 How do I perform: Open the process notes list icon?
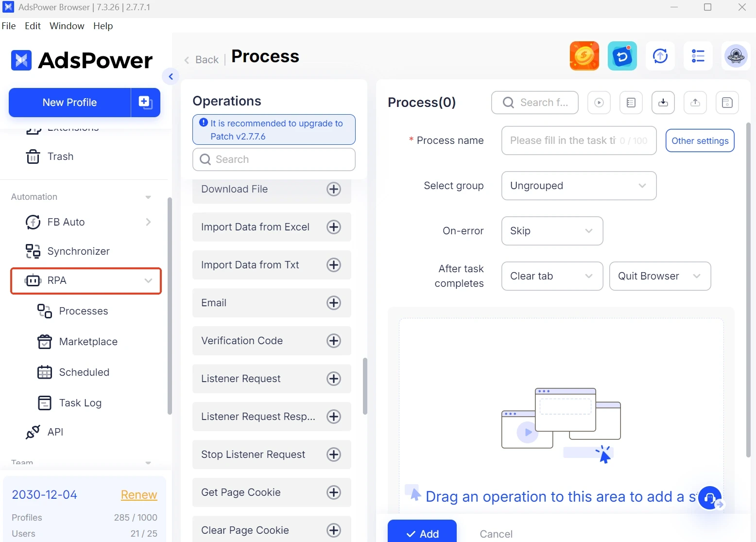click(631, 103)
